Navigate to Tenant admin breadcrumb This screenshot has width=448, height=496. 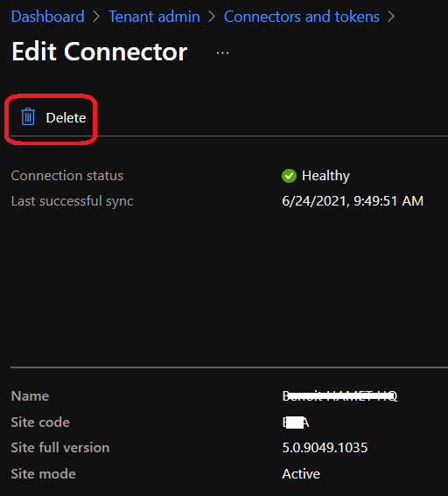(x=154, y=17)
